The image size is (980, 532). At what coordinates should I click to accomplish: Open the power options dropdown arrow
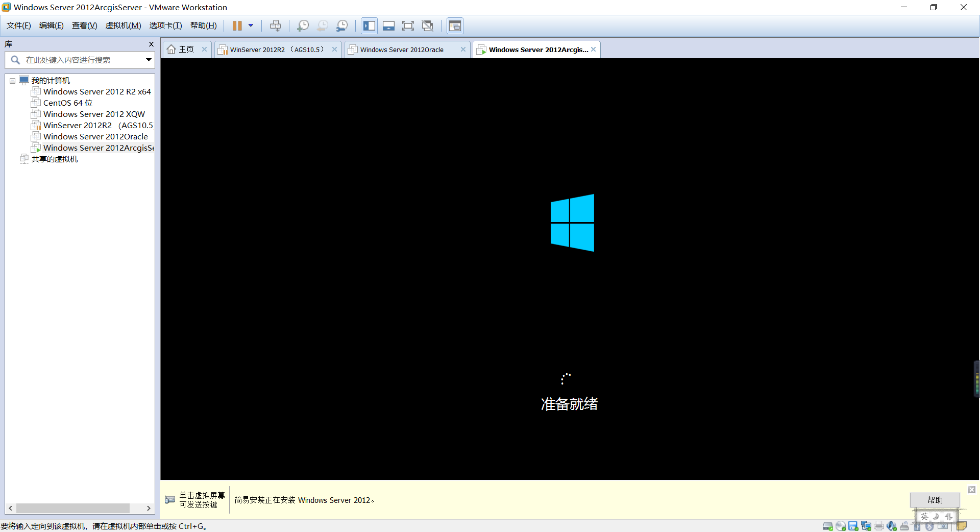coord(251,26)
